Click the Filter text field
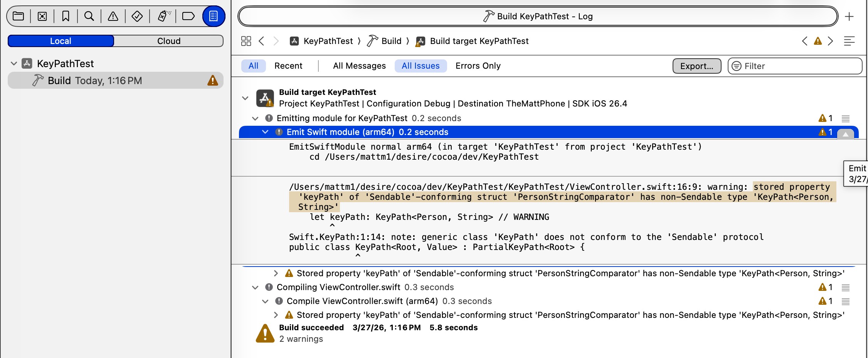This screenshot has width=868, height=358. click(x=795, y=66)
